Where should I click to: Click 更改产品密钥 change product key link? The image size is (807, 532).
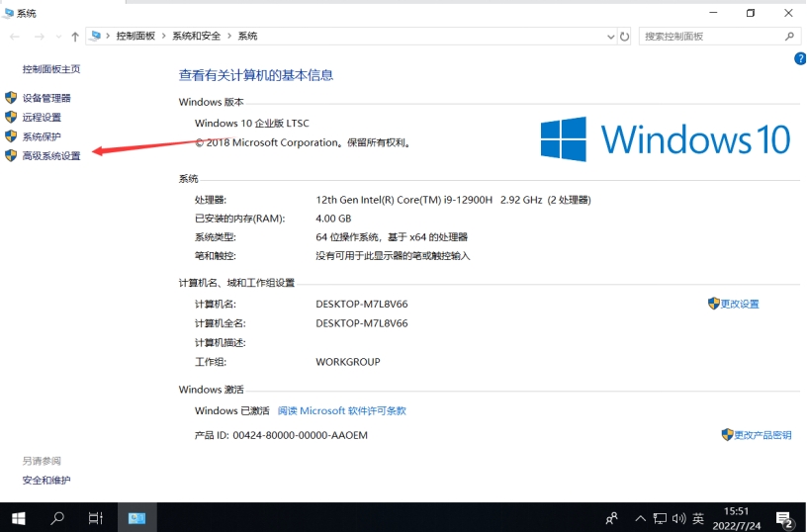(x=762, y=435)
